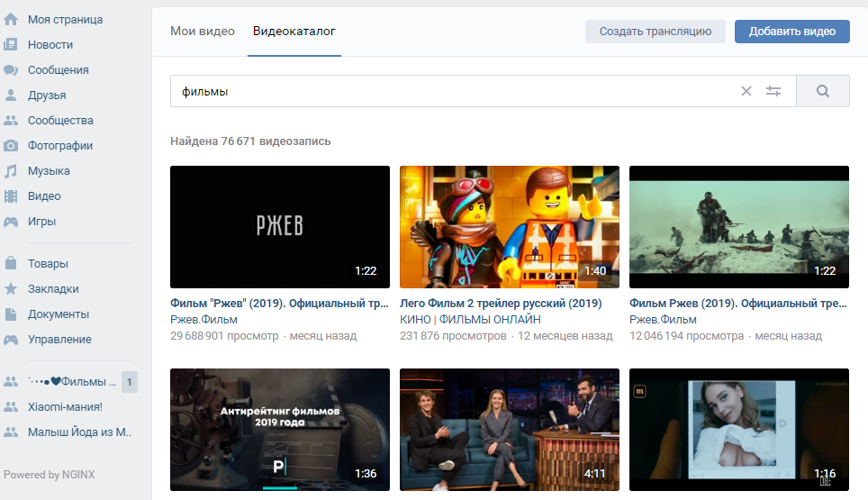Open Товары from the left sidebar

point(48,264)
